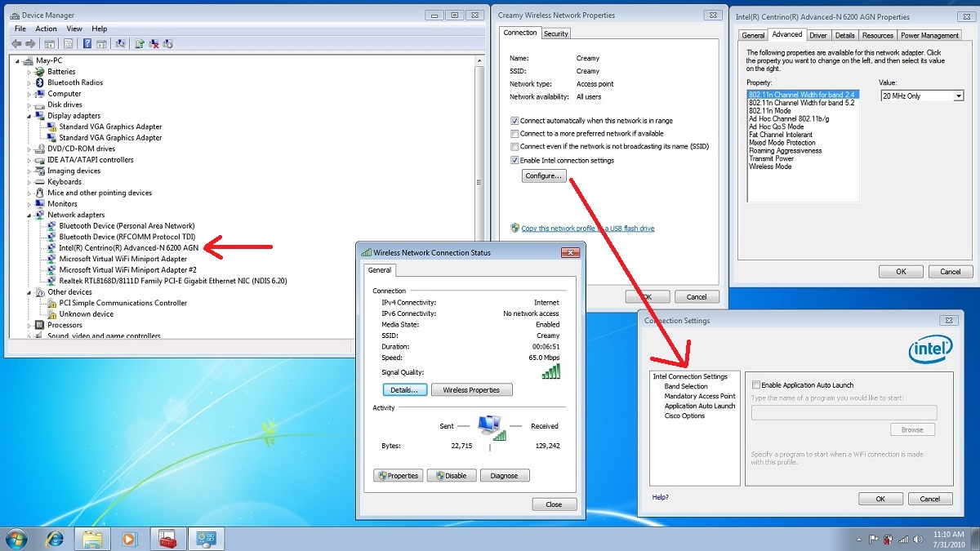Click the Disable device toolbar icon

(x=168, y=43)
